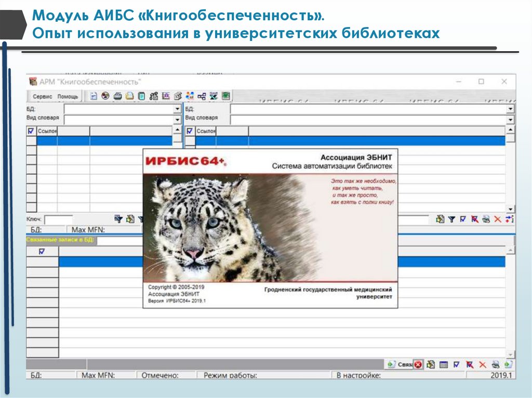Select the highlighted first row in left dictionary
Screen dimensions: 532x398
pyautogui.click(x=104, y=141)
